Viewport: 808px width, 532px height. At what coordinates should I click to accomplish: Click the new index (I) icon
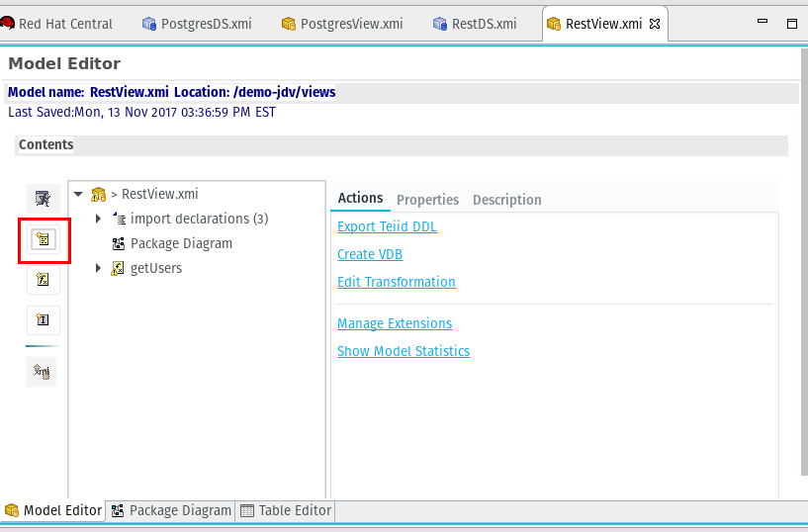44,319
